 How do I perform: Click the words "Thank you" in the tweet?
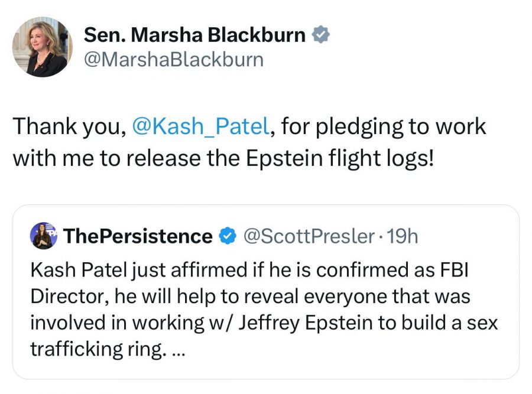69,126
